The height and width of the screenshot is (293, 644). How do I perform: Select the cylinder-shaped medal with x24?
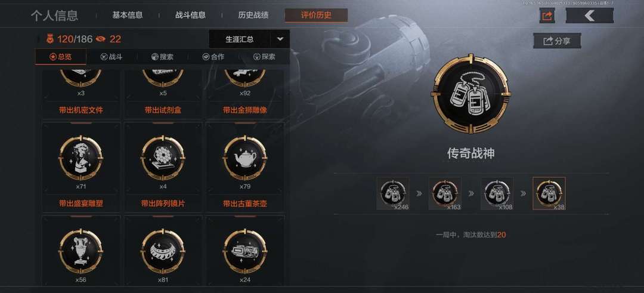point(245,251)
